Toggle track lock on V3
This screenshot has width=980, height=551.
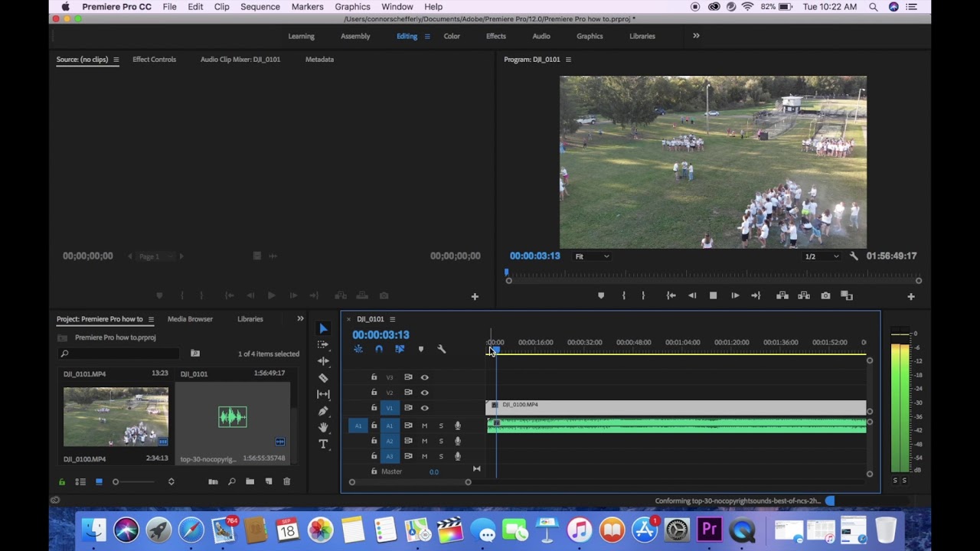coord(374,377)
